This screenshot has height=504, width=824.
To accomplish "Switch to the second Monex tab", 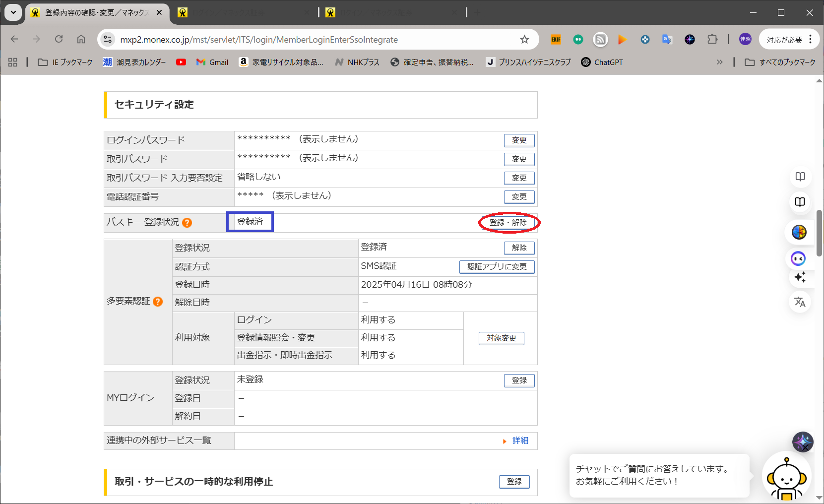I will pyautogui.click(x=243, y=13).
